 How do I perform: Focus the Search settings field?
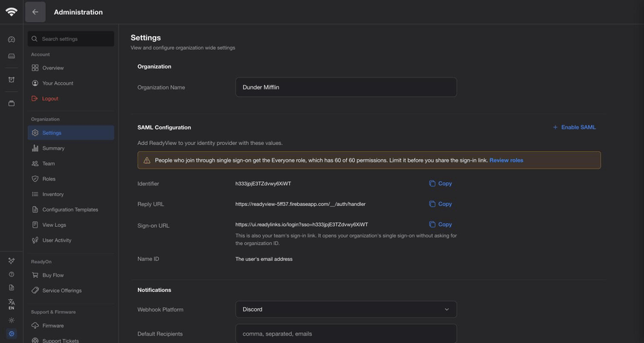coord(70,39)
